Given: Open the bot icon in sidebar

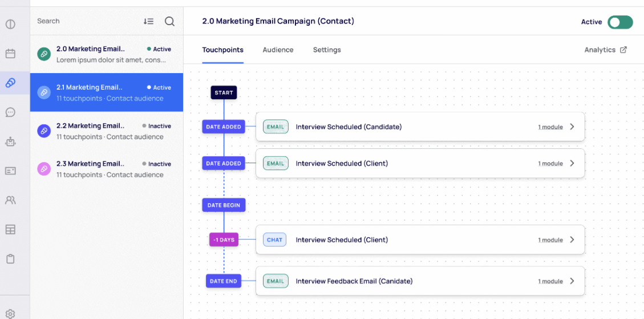Looking at the screenshot, I should pos(10,142).
